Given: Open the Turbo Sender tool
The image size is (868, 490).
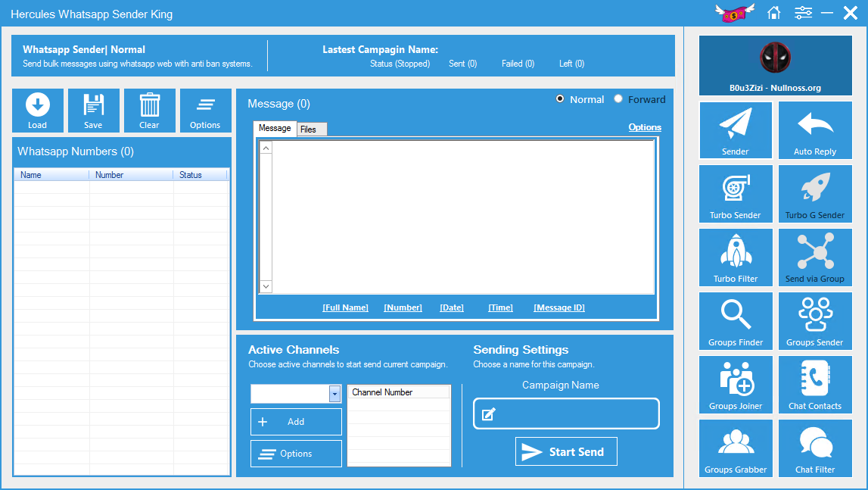Looking at the screenshot, I should click(x=735, y=194).
